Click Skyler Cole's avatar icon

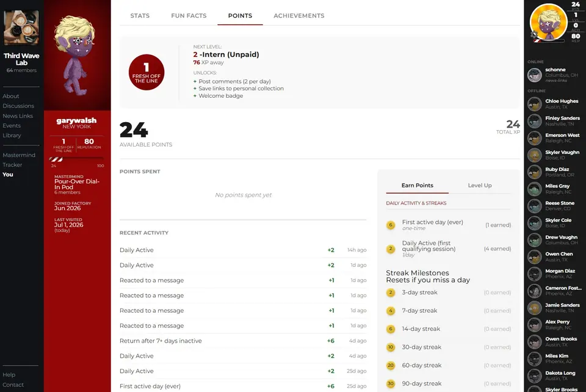pos(535,223)
